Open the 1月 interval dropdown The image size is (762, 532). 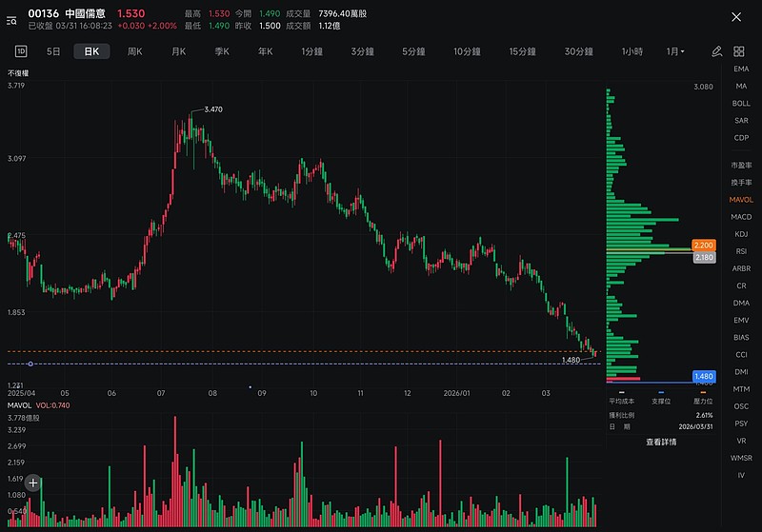675,51
